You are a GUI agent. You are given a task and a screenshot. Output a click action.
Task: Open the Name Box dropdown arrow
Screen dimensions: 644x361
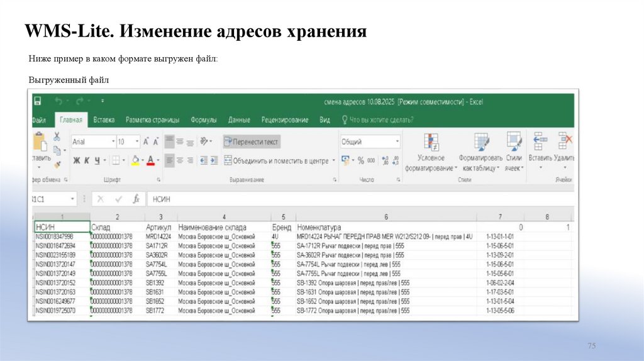coord(72,199)
